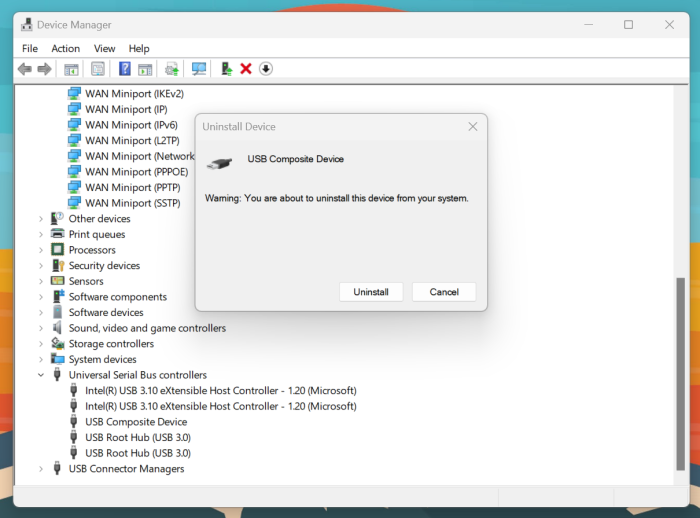700x518 pixels.
Task: Click Show/Hide Console Tree toolbar icon
Action: [x=71, y=69]
